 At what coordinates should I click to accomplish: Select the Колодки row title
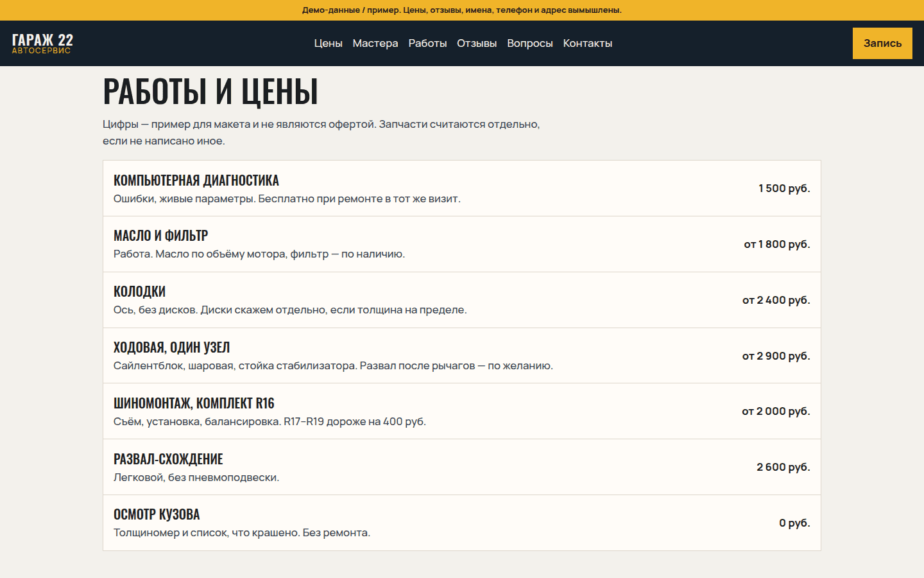pyautogui.click(x=139, y=292)
